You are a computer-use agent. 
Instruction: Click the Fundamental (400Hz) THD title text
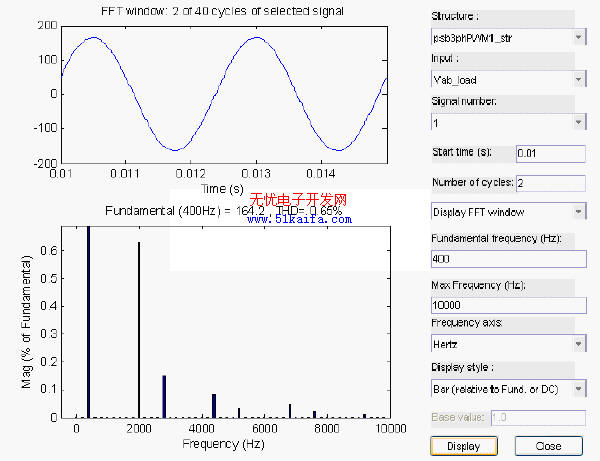coord(223,211)
